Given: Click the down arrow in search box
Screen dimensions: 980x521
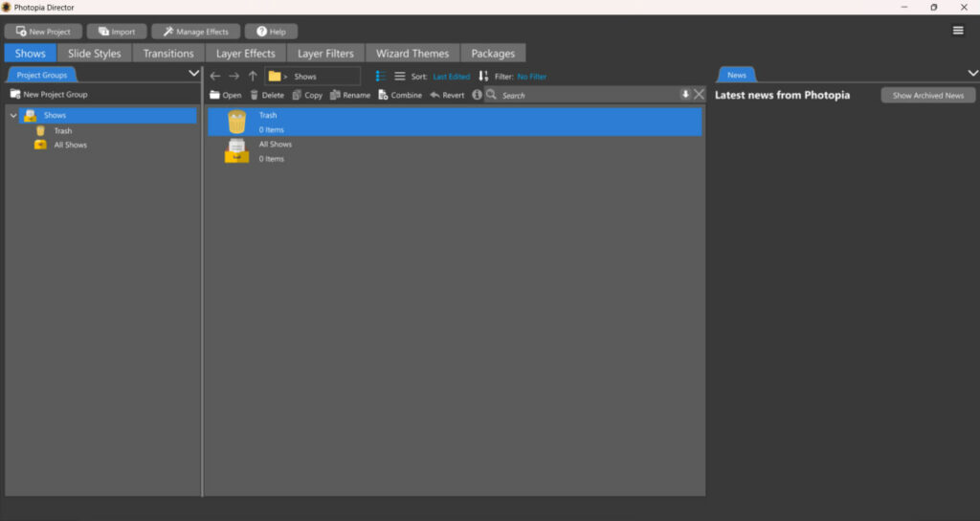Looking at the screenshot, I should 685,94.
